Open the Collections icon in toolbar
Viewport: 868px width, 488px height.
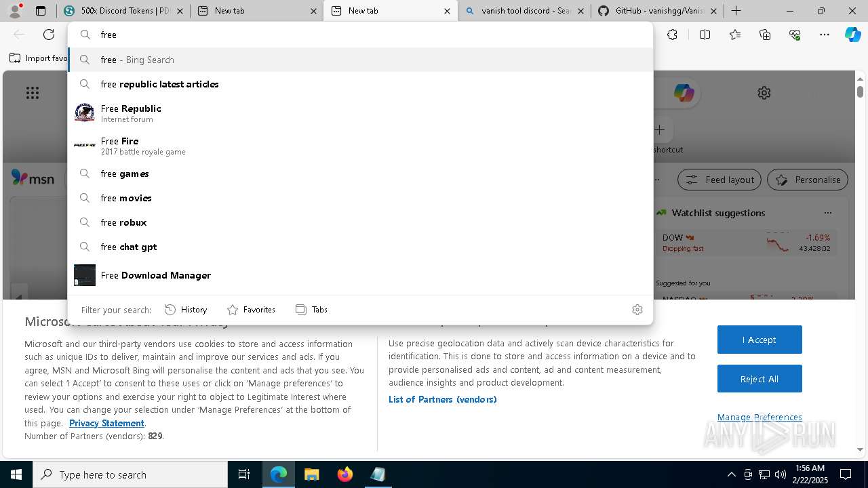(x=765, y=35)
